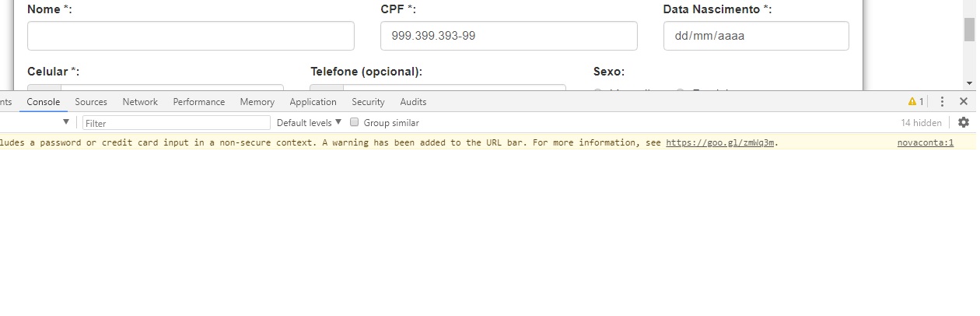This screenshot has width=980, height=316.
Task: Switch to the Sources tab
Action: [x=91, y=102]
